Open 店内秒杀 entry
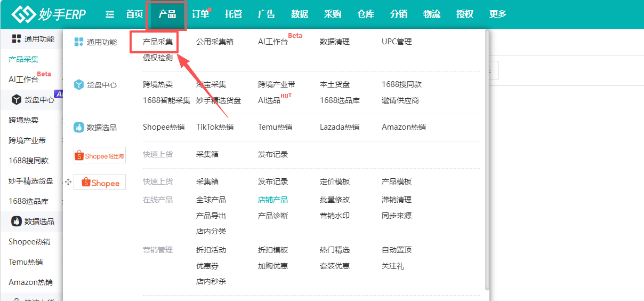This screenshot has height=301, width=644. point(211,281)
